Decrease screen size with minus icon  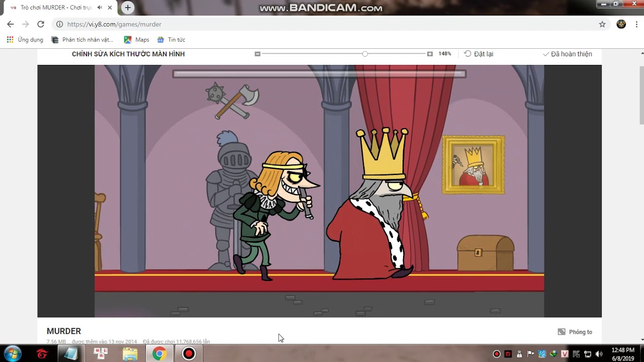click(258, 54)
